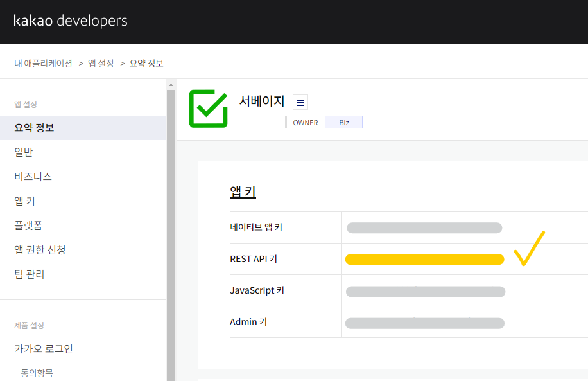Open 앱 키 sidebar item

(25, 201)
